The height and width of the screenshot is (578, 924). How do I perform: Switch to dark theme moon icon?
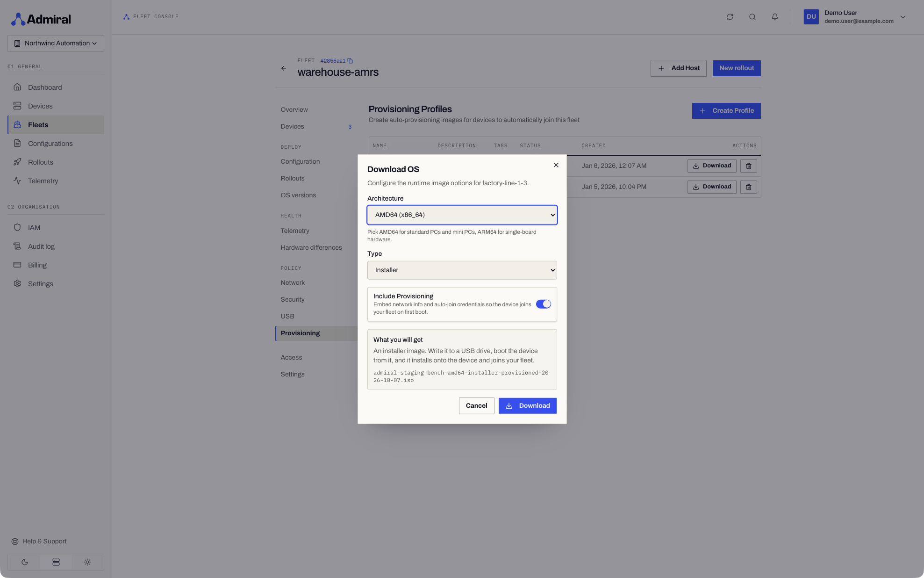pyautogui.click(x=25, y=562)
